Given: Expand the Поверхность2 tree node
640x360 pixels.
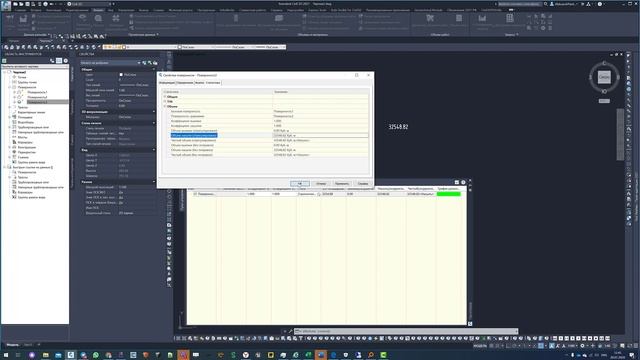Looking at the screenshot, I should pos(14,97).
